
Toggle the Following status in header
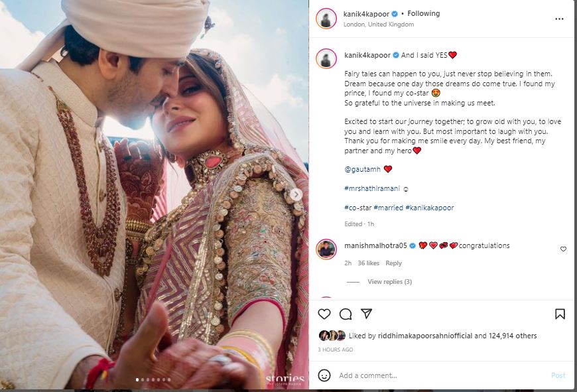(x=423, y=14)
